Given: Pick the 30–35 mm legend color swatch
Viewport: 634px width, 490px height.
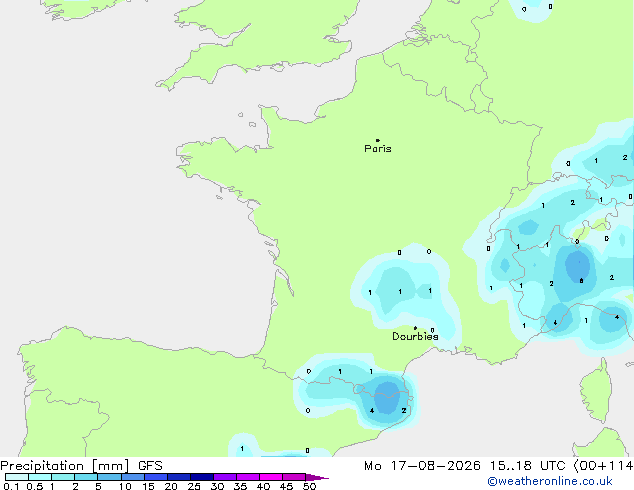Looking at the screenshot, I should pos(225,477).
